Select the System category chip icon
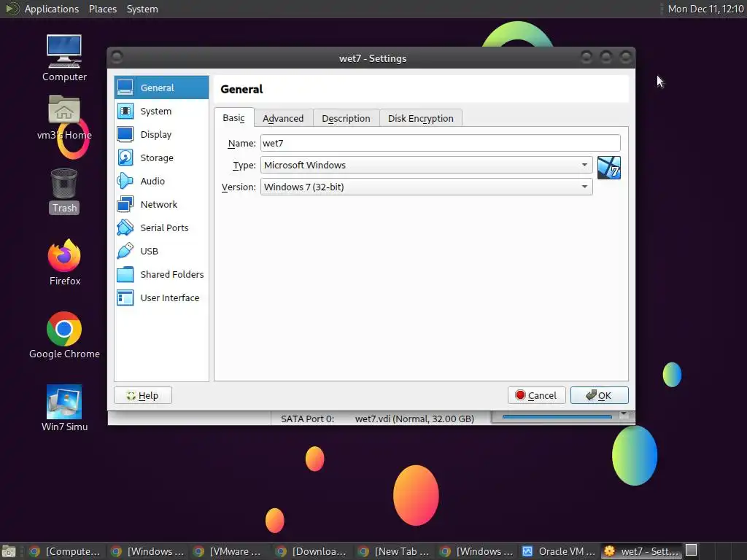Screen dimensions: 747x560 [125, 111]
